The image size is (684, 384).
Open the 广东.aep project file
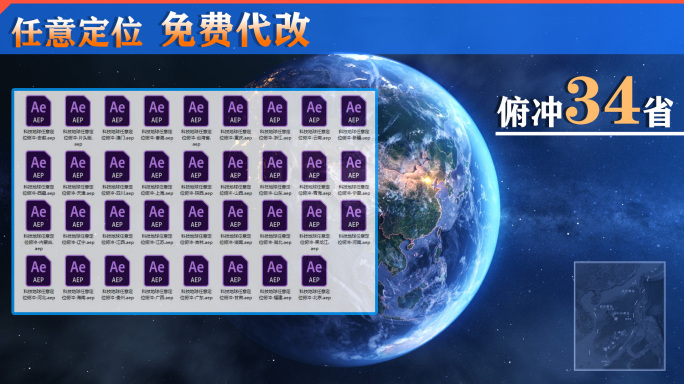click(196, 271)
